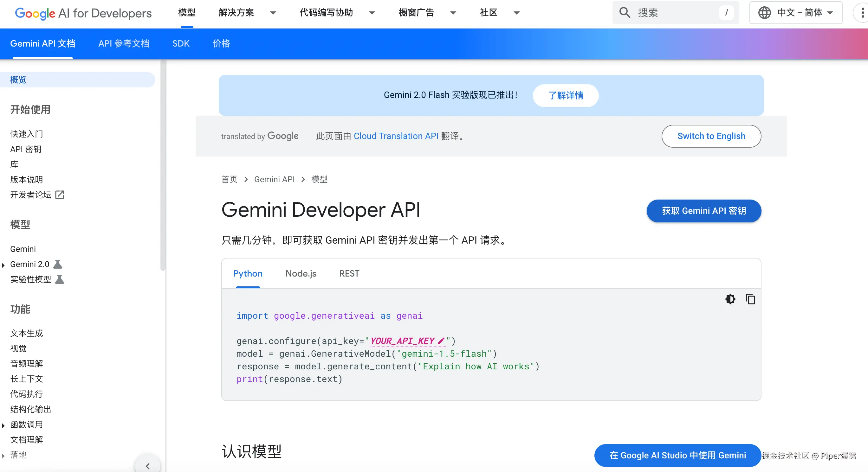The width and height of the screenshot is (868, 472).
Task: Open the 解决方案 dropdown menu
Action: click(273, 13)
